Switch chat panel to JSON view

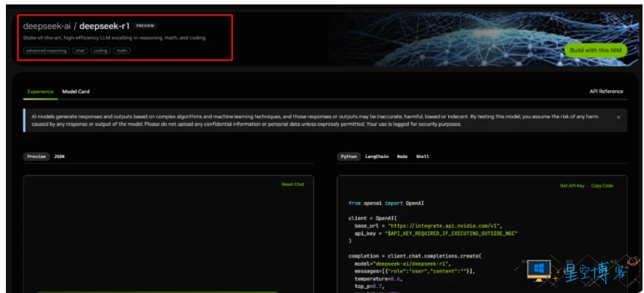[60, 156]
